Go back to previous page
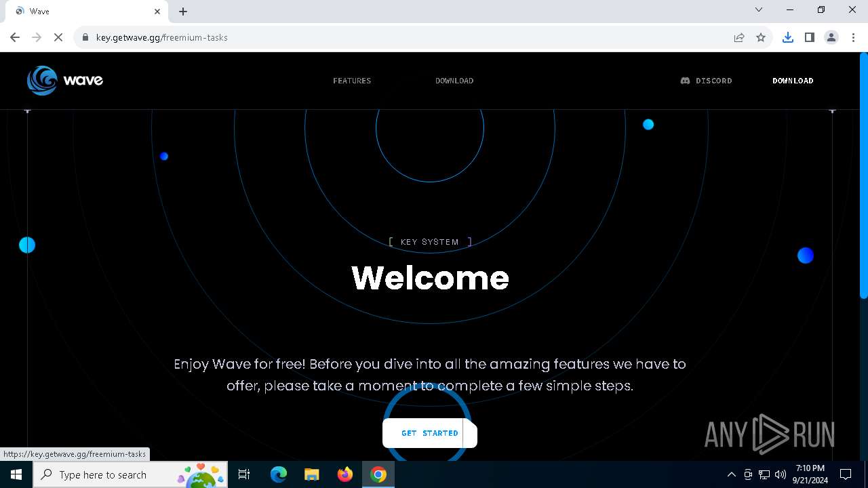 15,37
